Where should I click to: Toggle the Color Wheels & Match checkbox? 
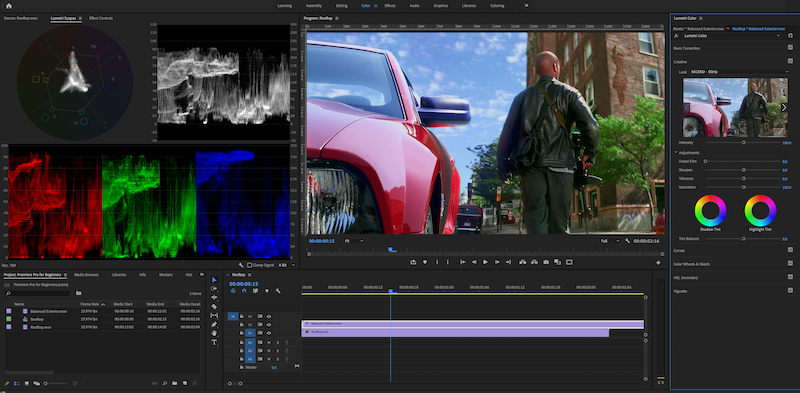790,263
